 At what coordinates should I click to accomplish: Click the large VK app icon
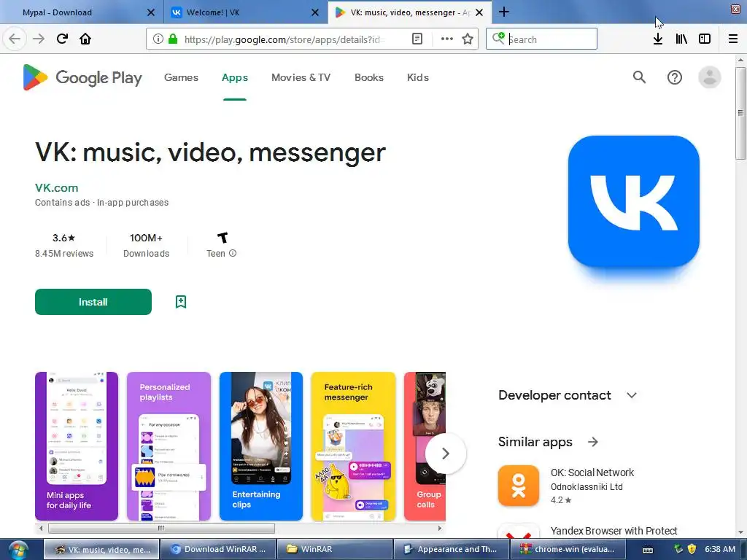click(634, 201)
